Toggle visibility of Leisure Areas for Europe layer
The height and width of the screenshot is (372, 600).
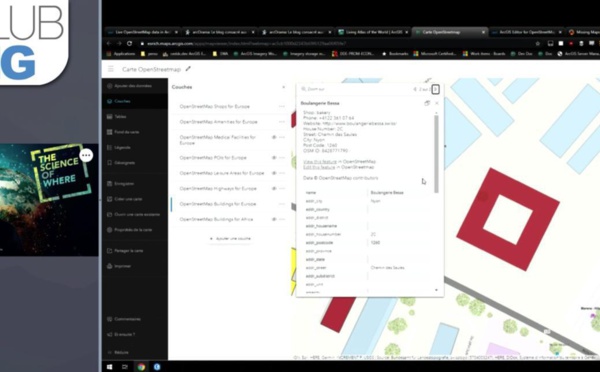tap(274, 173)
